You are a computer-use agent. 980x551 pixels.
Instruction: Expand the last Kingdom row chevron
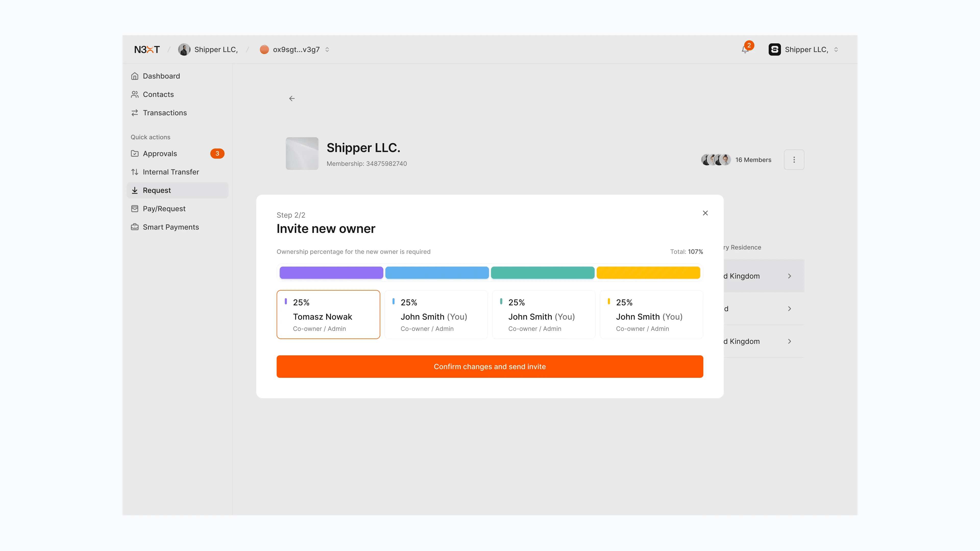pyautogui.click(x=789, y=342)
